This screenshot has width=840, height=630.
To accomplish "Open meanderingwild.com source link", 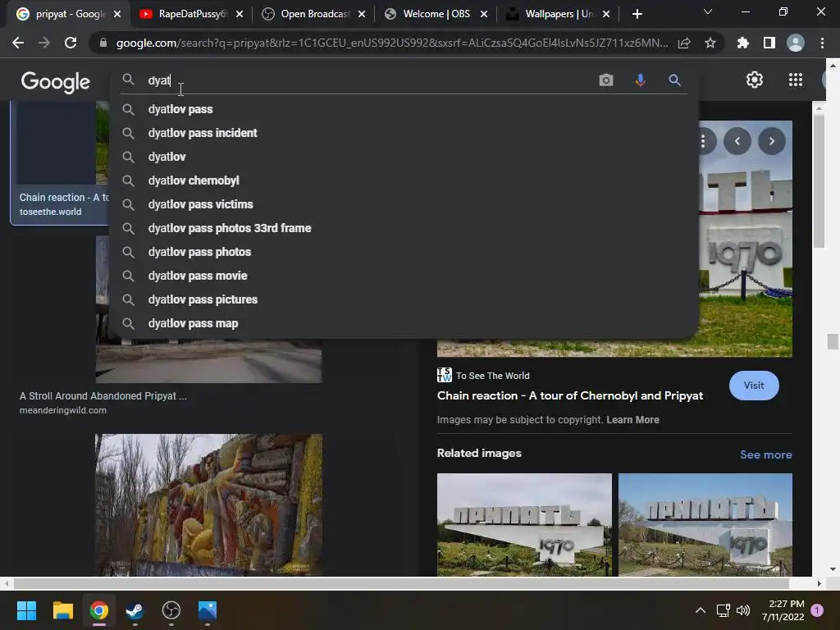I will coord(62,410).
